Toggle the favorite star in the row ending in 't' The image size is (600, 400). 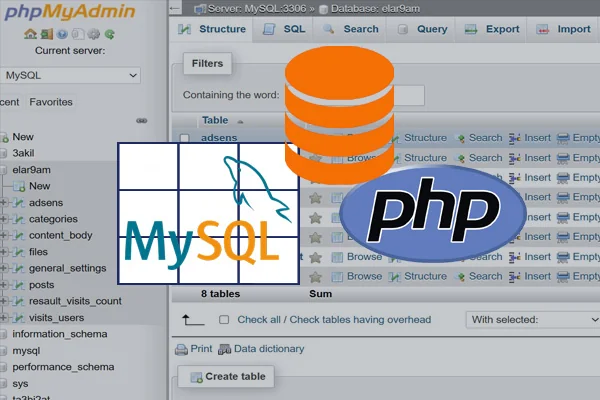315,257
